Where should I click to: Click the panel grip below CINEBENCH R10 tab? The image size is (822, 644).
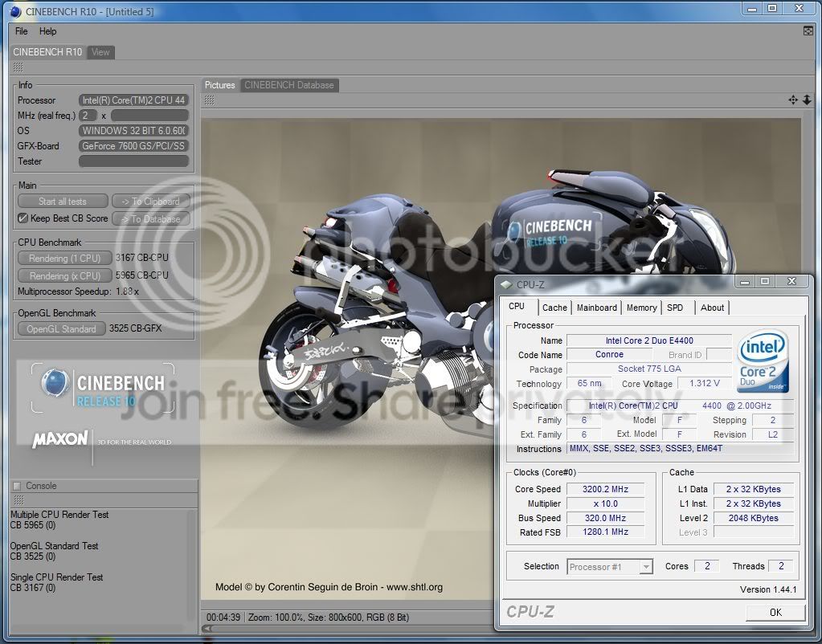[x=18, y=67]
